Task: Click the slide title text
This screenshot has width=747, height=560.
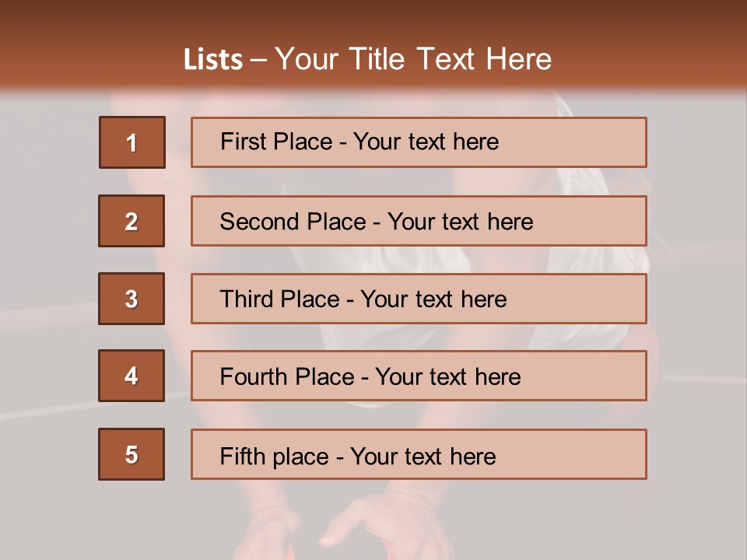Action: click(x=367, y=59)
